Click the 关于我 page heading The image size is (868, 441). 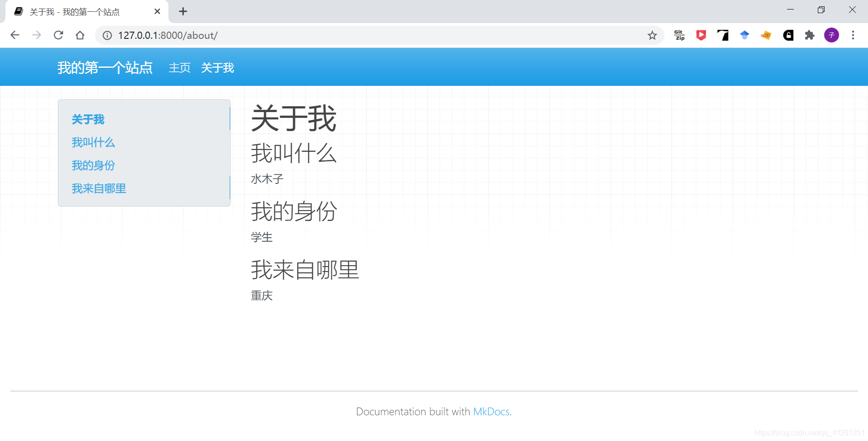[x=294, y=118]
